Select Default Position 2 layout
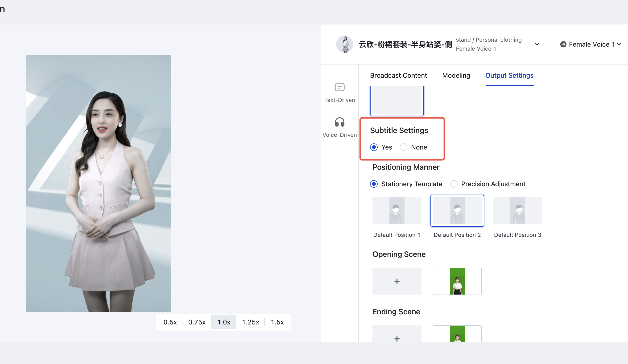 [457, 211]
